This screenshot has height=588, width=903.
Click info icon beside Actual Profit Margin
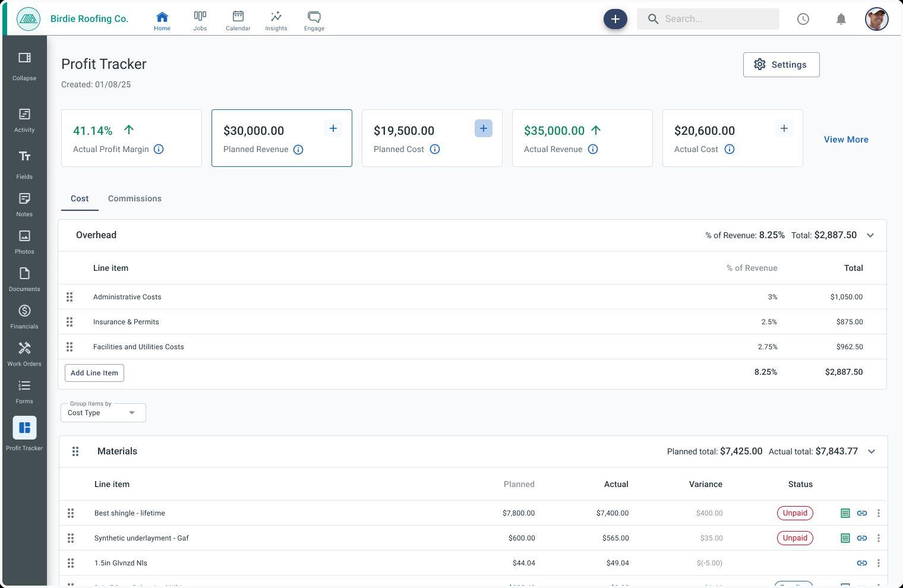[159, 149]
